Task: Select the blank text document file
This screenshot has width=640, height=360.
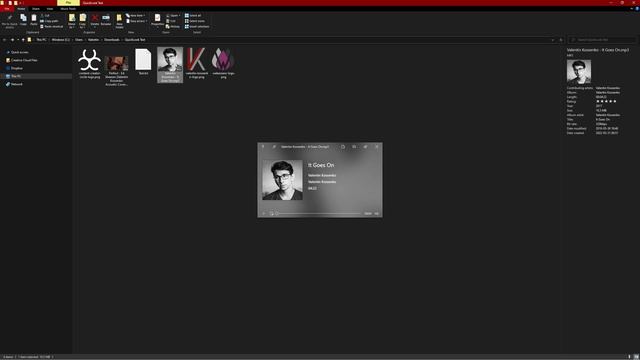Action: point(143,61)
